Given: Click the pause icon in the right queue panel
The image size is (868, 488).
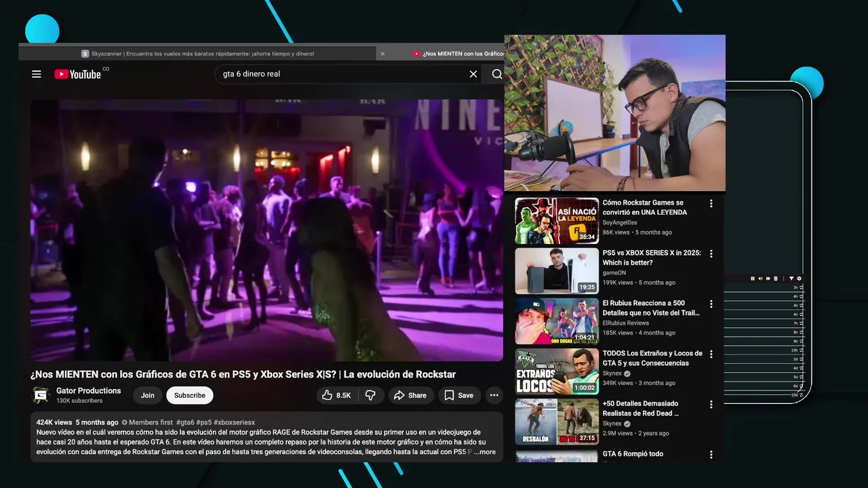Looking at the screenshot, I should tap(753, 279).
